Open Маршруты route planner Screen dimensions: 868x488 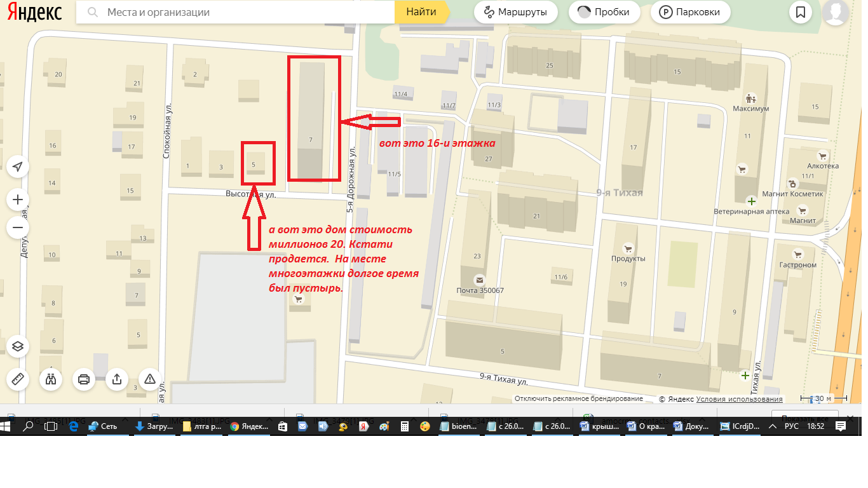click(x=515, y=12)
